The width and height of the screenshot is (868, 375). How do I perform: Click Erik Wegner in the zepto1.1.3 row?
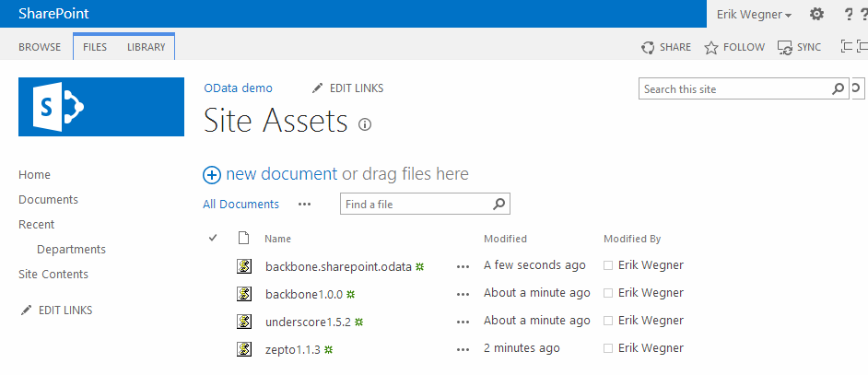point(651,348)
